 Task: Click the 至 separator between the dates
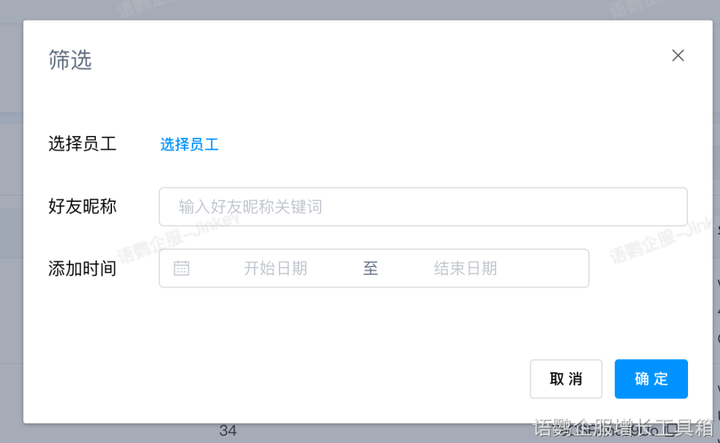click(370, 268)
